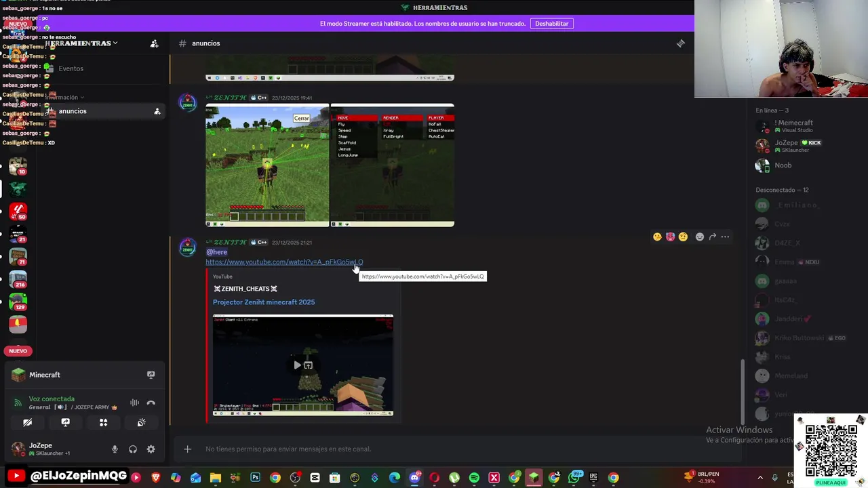Open server with 216 notifications badge
The height and width of the screenshot is (488, 868).
coord(18,279)
